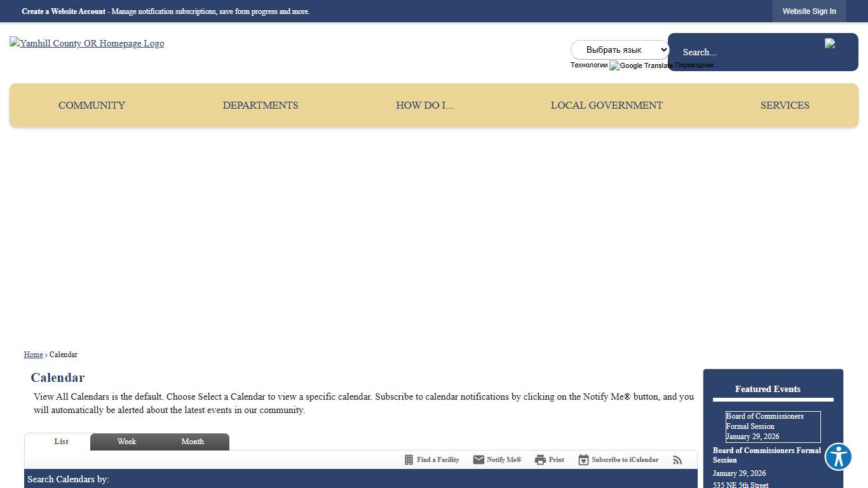Select the Services menu item
The width and height of the screenshot is (868, 488).
click(x=785, y=105)
